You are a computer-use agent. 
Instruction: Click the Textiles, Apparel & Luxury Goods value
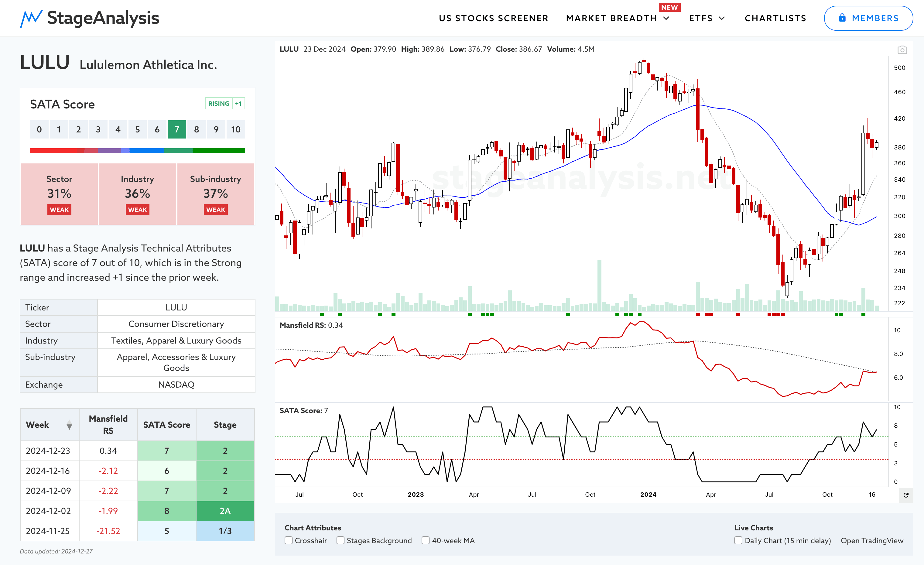[176, 341]
